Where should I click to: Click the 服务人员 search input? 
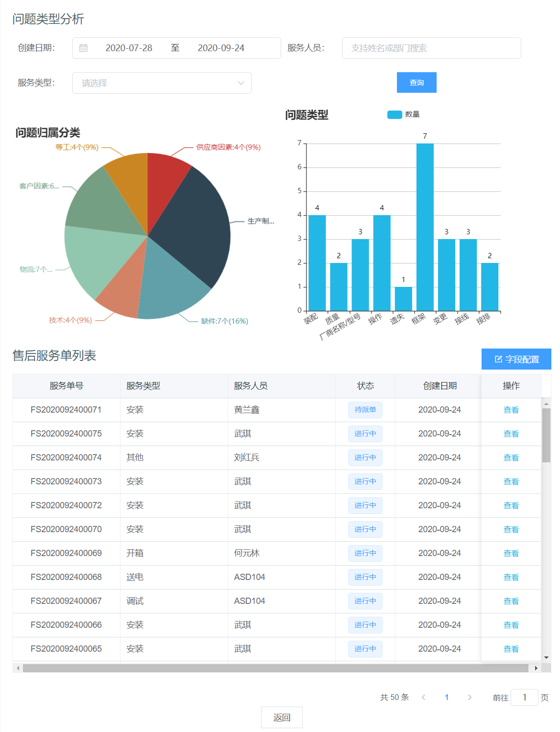point(431,48)
